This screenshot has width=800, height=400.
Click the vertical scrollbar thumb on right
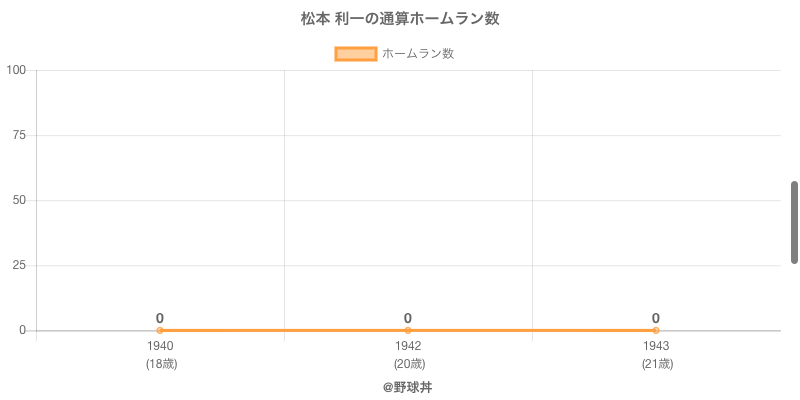[x=794, y=222]
